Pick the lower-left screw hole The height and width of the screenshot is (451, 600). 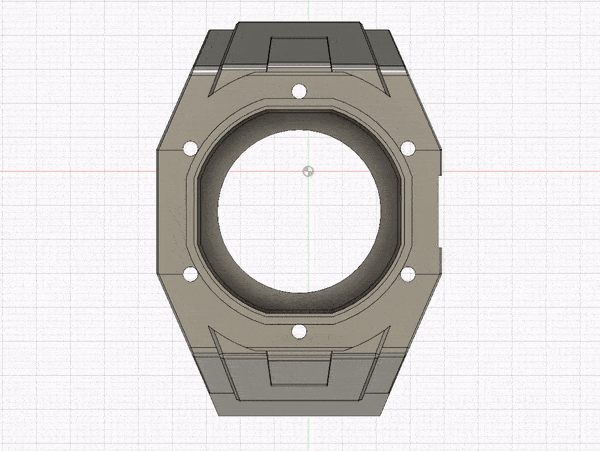(189, 274)
